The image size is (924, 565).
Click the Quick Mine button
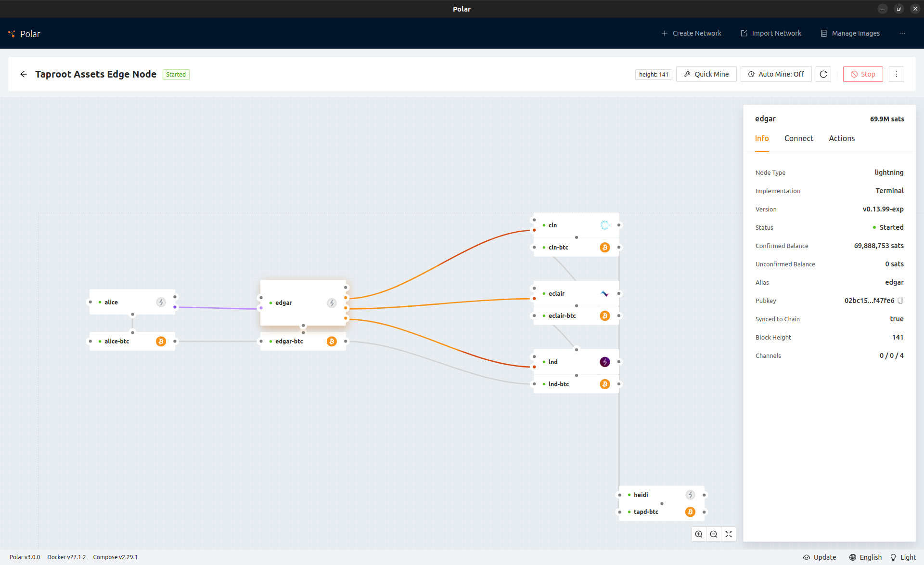706,74
